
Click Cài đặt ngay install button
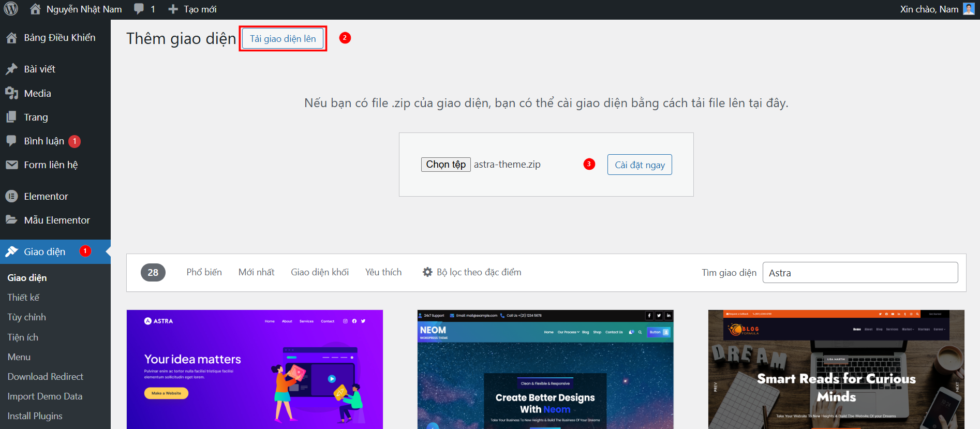640,165
